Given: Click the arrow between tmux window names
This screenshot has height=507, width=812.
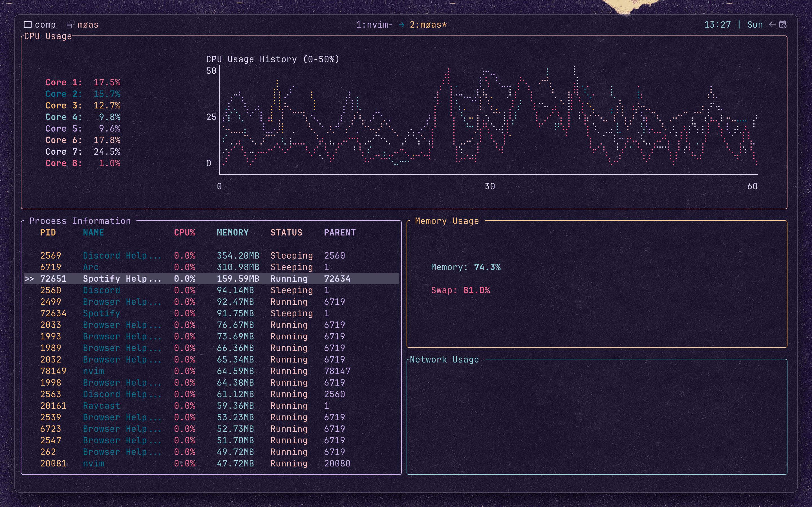Looking at the screenshot, I should [x=401, y=25].
